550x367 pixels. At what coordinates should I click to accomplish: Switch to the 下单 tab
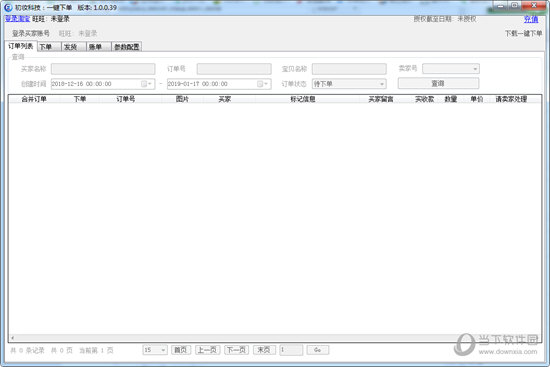49,47
